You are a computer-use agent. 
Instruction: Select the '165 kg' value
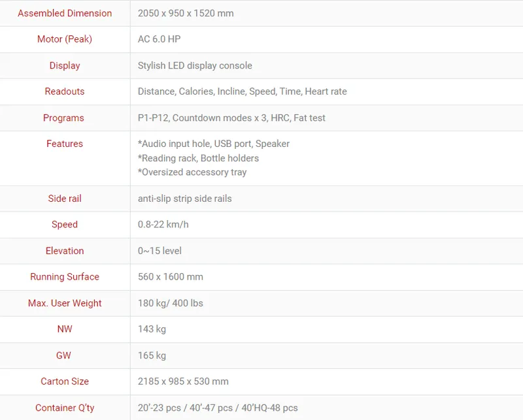tap(152, 355)
